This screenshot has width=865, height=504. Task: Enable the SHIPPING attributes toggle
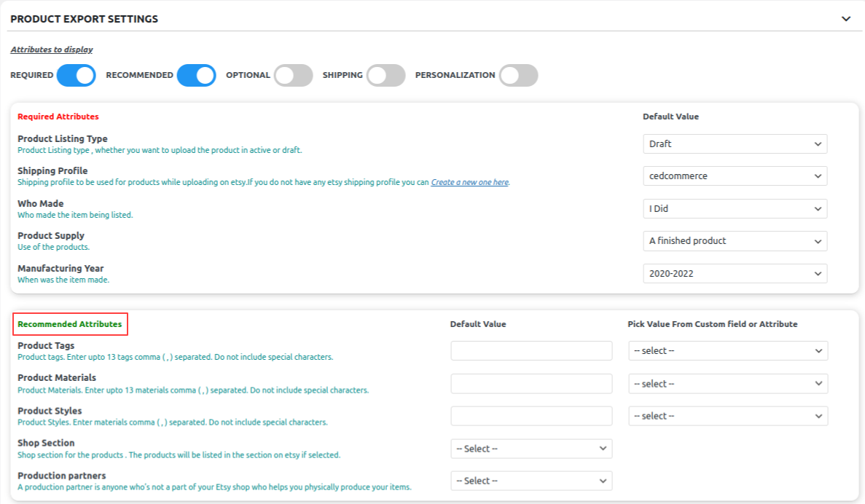coord(385,75)
